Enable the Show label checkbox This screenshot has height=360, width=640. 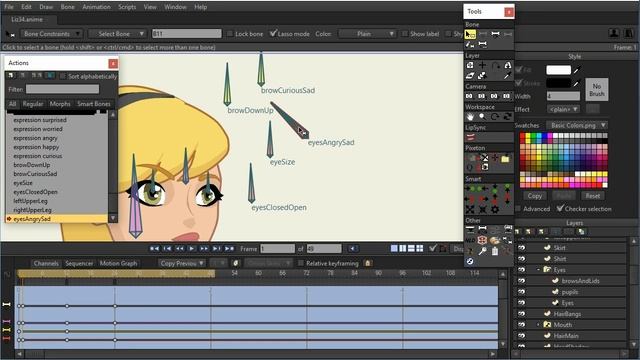click(404, 34)
